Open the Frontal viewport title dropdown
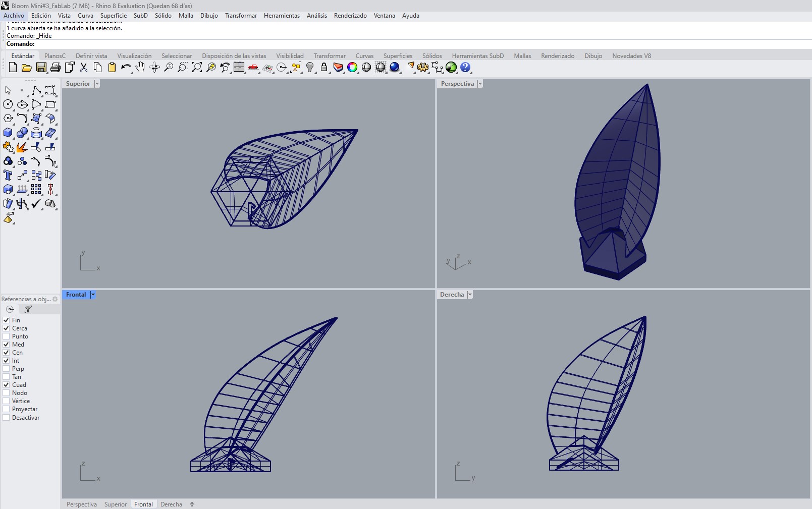The image size is (812, 509). (x=93, y=295)
